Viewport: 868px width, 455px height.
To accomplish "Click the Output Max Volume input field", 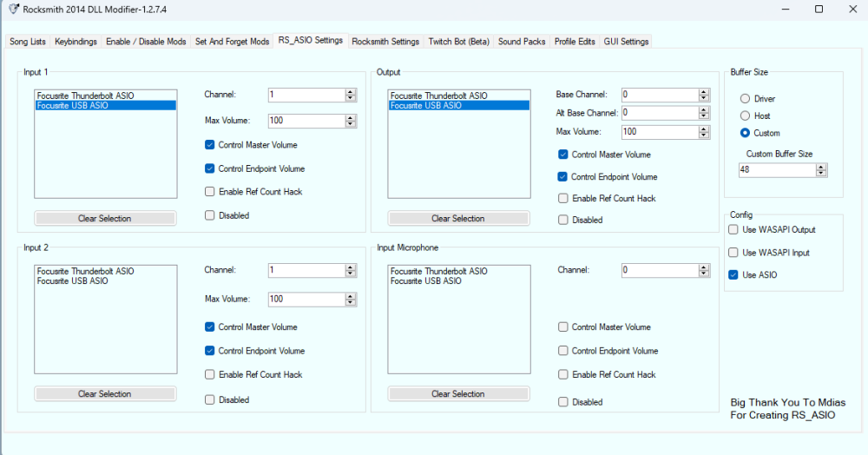I will [660, 132].
